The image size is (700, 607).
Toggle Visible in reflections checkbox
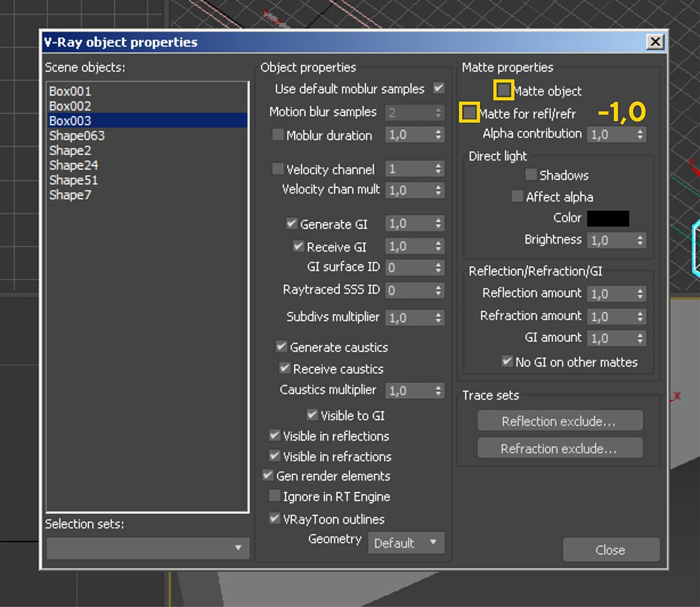point(275,435)
